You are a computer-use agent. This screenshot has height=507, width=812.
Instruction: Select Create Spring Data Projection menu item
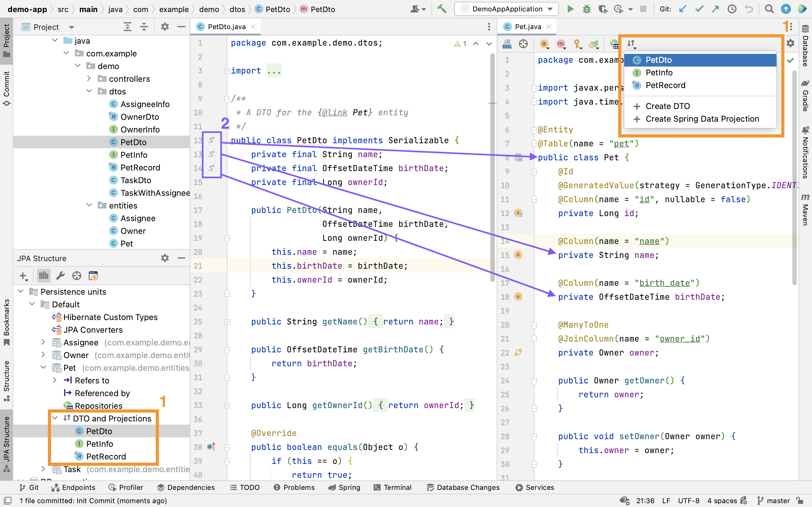click(702, 119)
